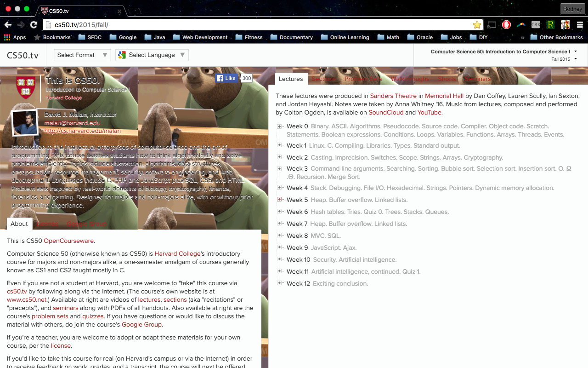Switch to the License tab
The width and height of the screenshot is (588, 368).
47,224
